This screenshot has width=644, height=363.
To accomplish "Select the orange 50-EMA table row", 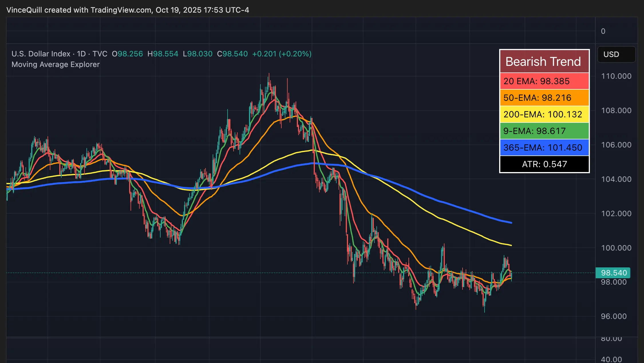I will tap(544, 98).
